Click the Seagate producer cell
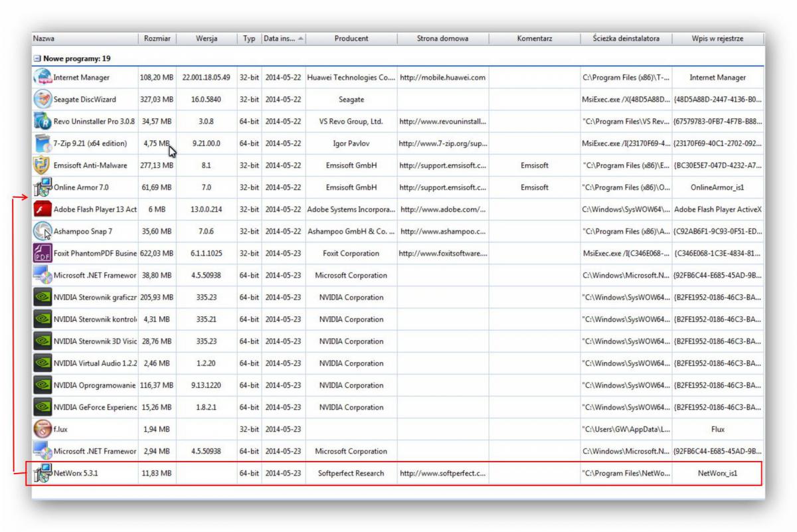 click(351, 100)
